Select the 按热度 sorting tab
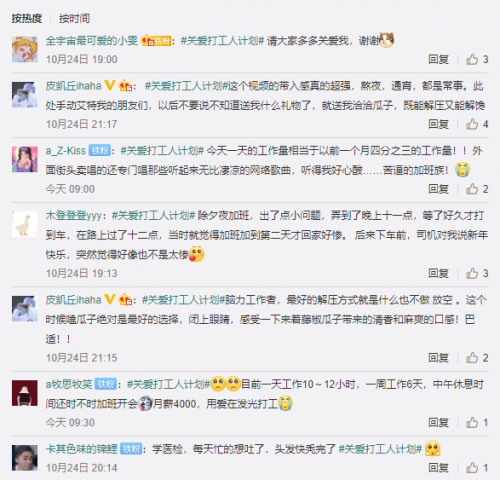The height and width of the screenshot is (480, 500). pyautogui.click(x=27, y=18)
